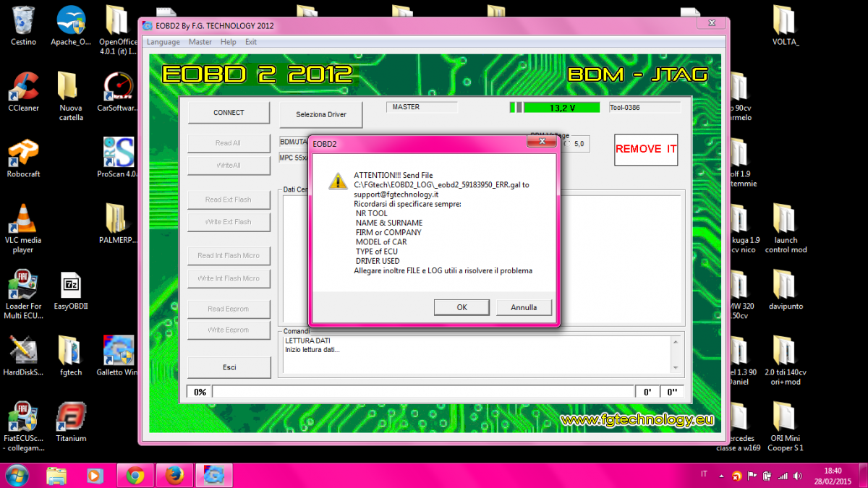This screenshot has height=488, width=868.
Task: Select the ORI Mini Cooper S 1 folder
Action: (x=786, y=427)
